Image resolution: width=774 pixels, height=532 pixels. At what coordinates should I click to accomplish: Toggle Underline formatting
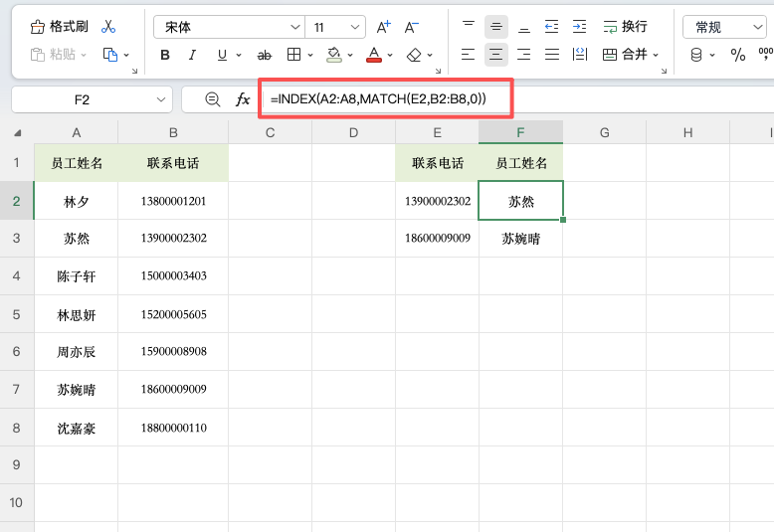[x=222, y=55]
